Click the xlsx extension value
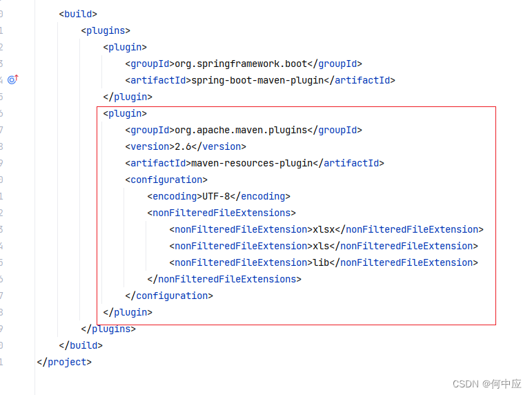This screenshot has height=395, width=532. click(x=324, y=229)
